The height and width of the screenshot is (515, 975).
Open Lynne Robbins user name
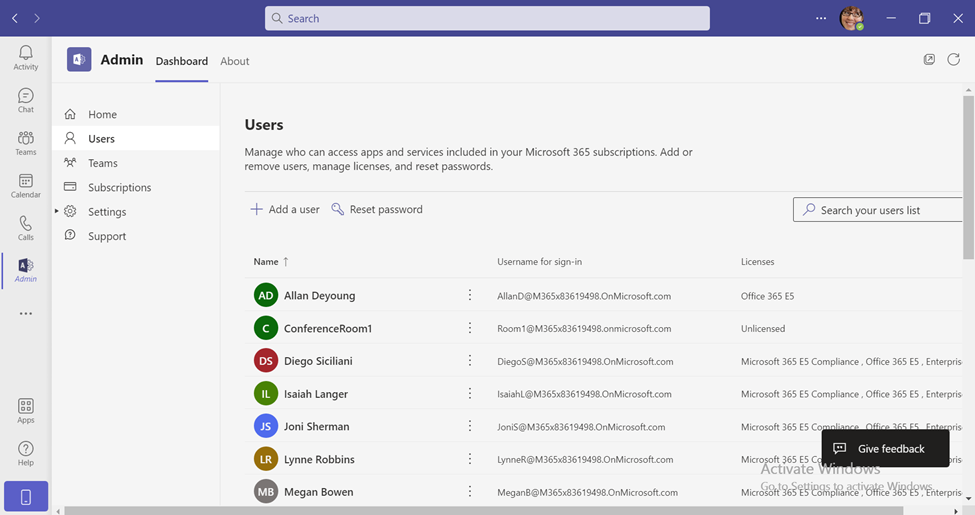[319, 459]
